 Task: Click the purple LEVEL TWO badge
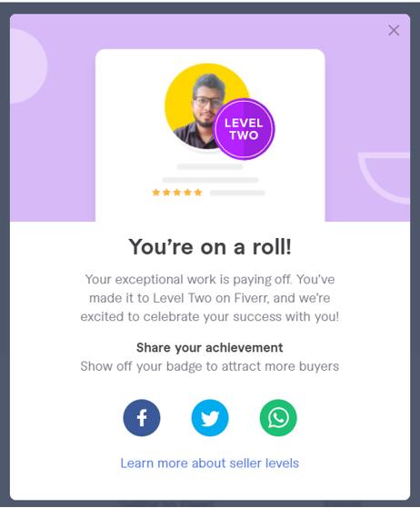[244, 129]
